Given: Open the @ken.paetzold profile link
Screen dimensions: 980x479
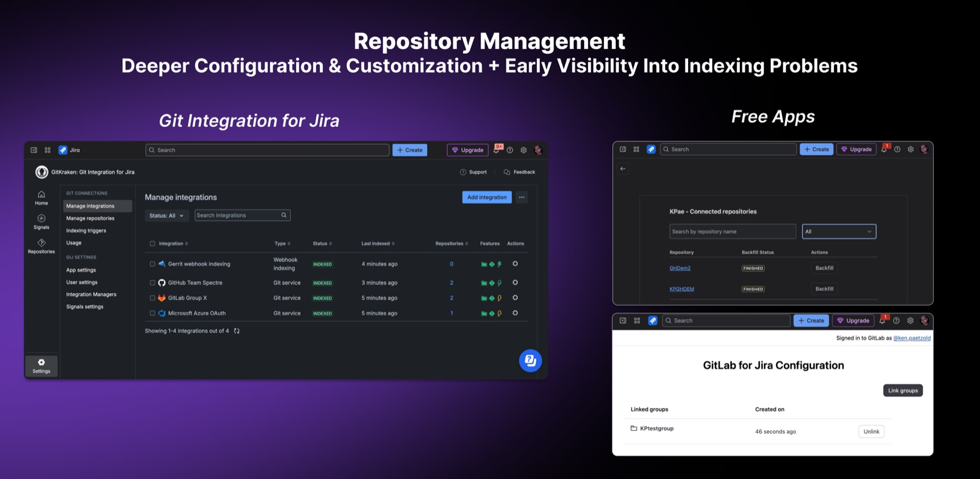Looking at the screenshot, I should click(912, 338).
